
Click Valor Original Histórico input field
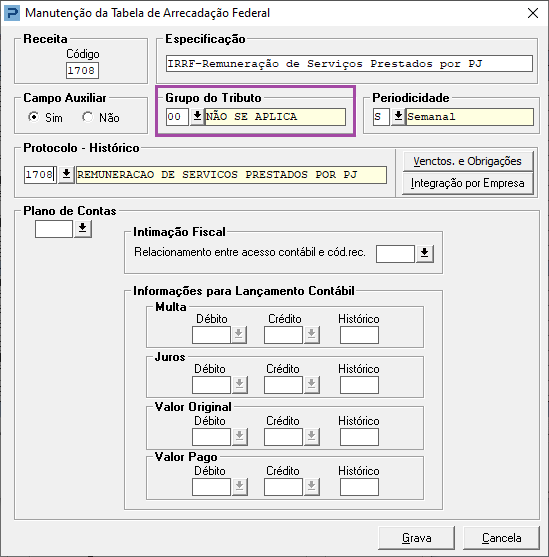359,437
